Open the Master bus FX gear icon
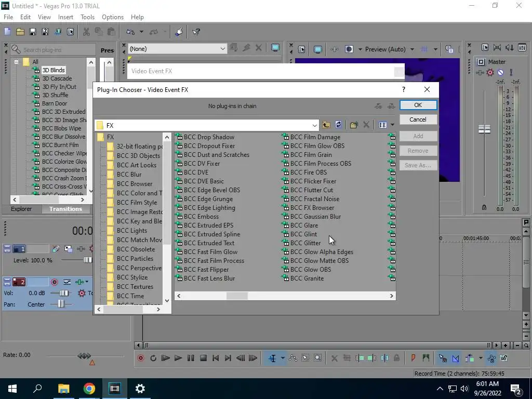Viewport: 532px width, 399px height. [490, 72]
